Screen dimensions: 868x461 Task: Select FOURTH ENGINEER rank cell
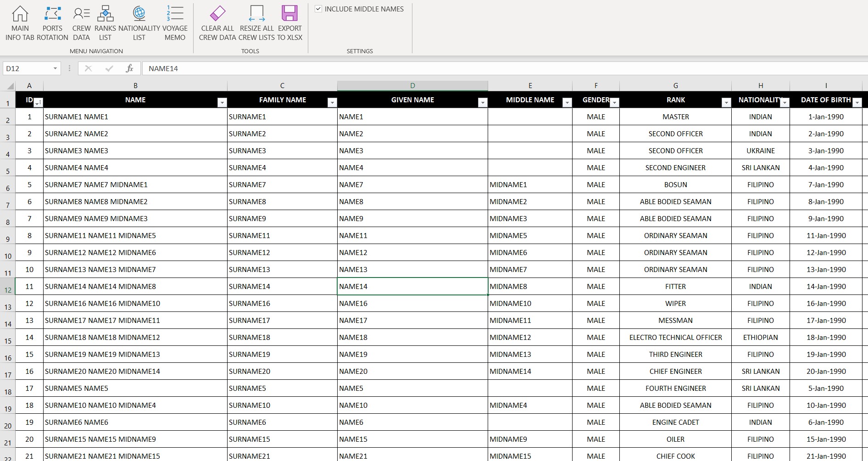click(675, 388)
